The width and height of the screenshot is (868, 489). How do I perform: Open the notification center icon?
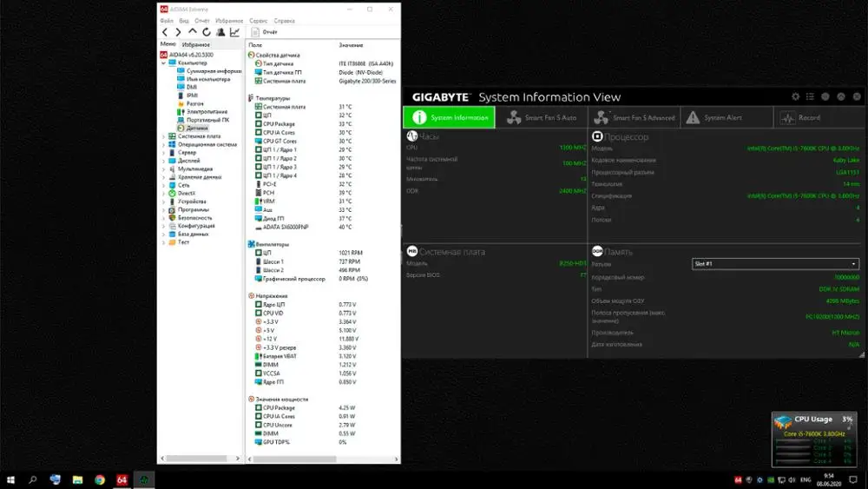(x=853, y=479)
